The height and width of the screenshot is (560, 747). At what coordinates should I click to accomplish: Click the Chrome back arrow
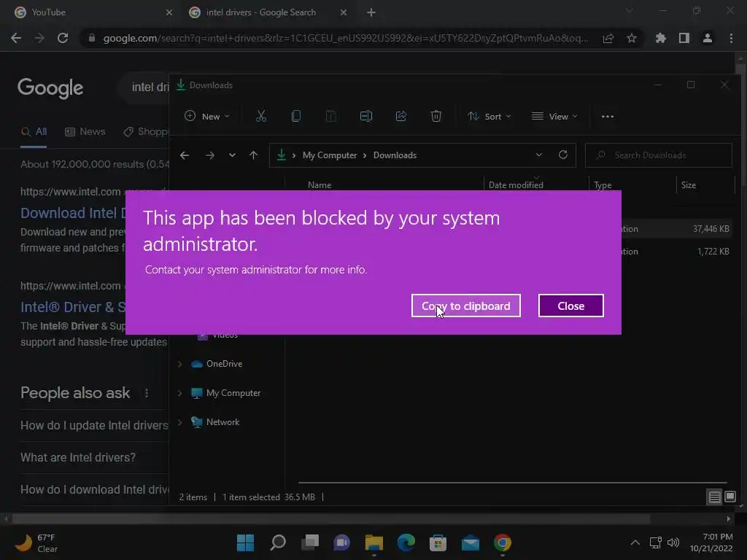(x=16, y=38)
